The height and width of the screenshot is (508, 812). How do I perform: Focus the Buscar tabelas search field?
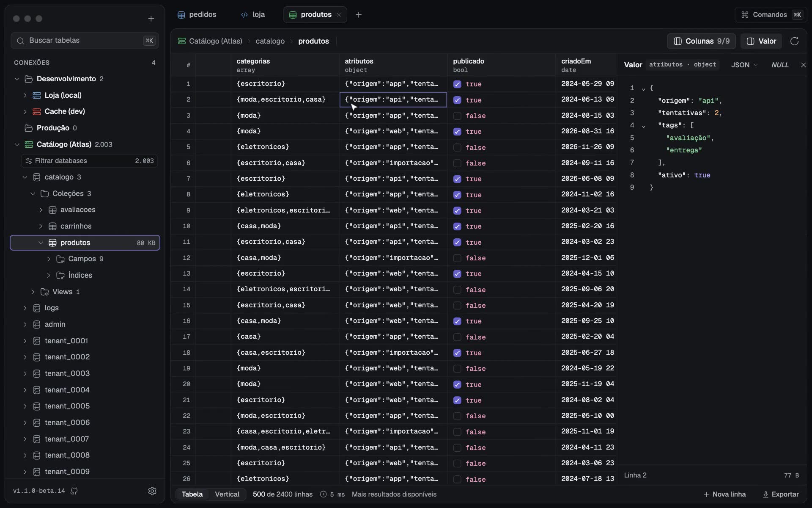pyautogui.click(x=85, y=41)
